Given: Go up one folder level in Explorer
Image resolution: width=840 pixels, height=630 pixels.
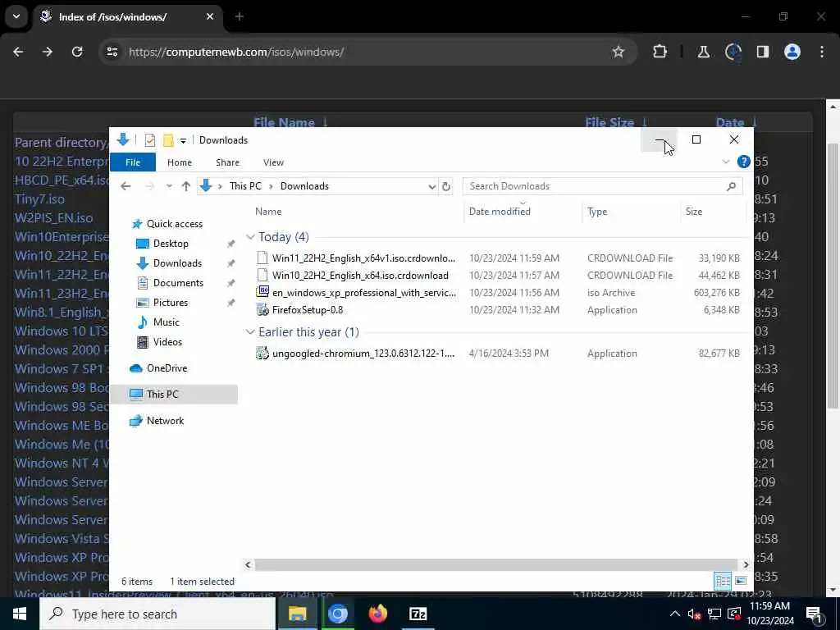Looking at the screenshot, I should pos(186,186).
